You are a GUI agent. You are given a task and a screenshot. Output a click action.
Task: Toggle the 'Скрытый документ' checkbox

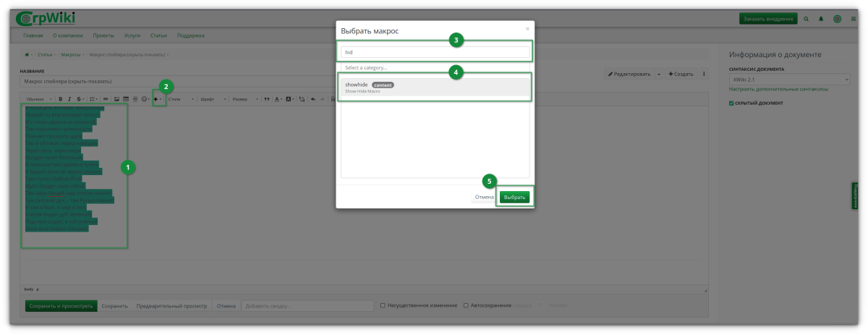[x=732, y=103]
